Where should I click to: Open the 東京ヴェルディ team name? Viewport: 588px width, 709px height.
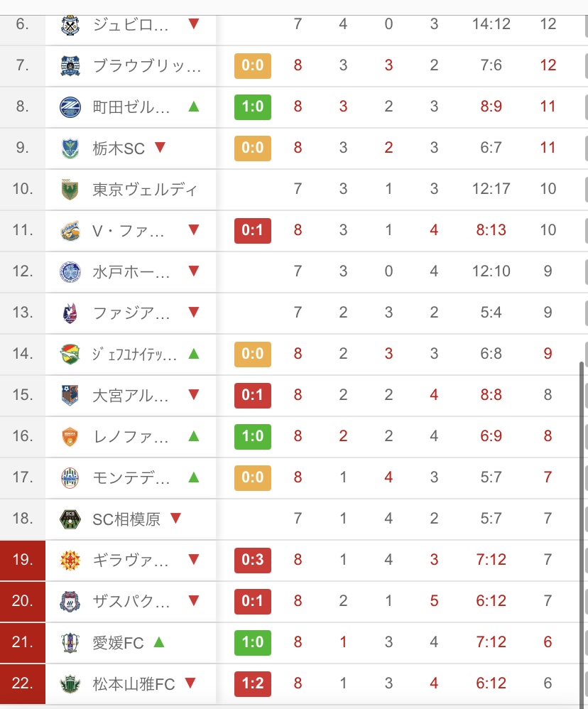[x=145, y=190]
